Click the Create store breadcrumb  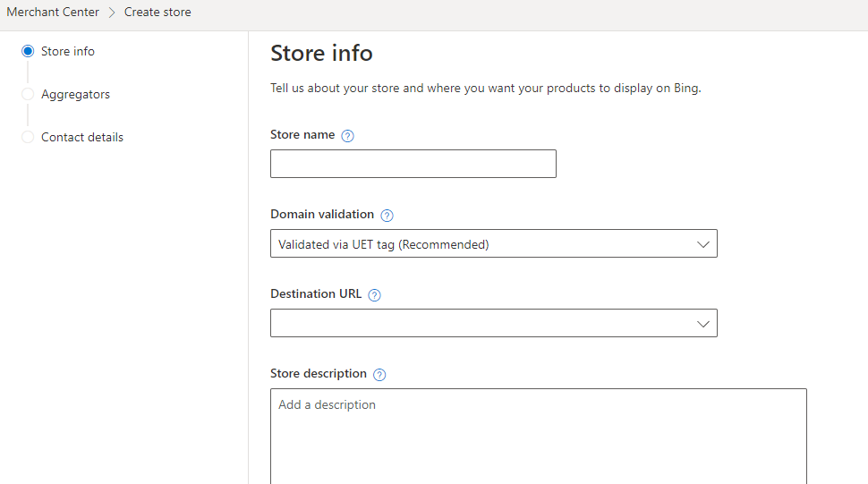tap(157, 13)
